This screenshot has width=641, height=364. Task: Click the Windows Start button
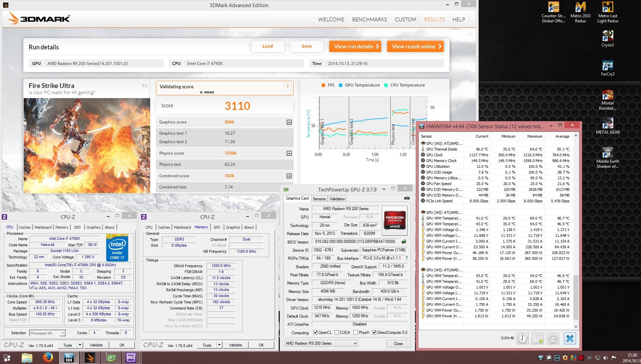(7, 358)
